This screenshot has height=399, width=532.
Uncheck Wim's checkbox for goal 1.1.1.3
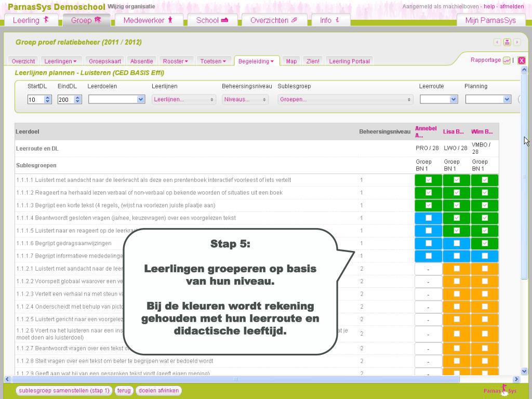pos(485,205)
